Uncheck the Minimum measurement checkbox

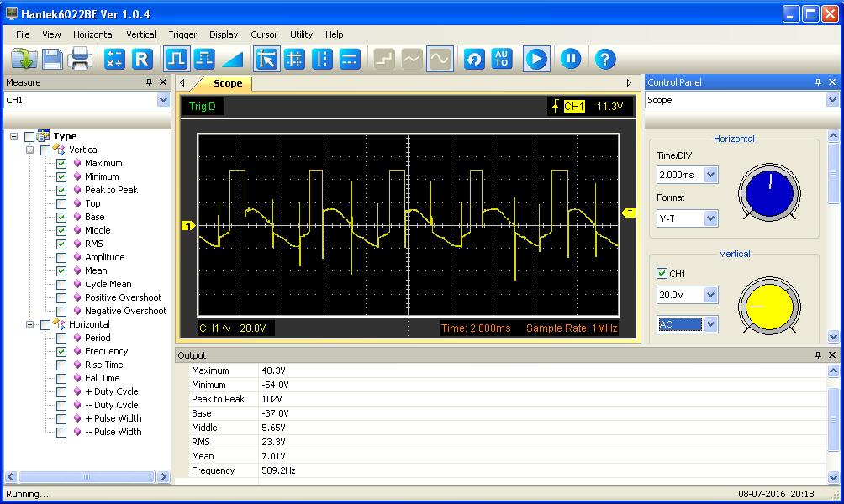tap(61, 176)
